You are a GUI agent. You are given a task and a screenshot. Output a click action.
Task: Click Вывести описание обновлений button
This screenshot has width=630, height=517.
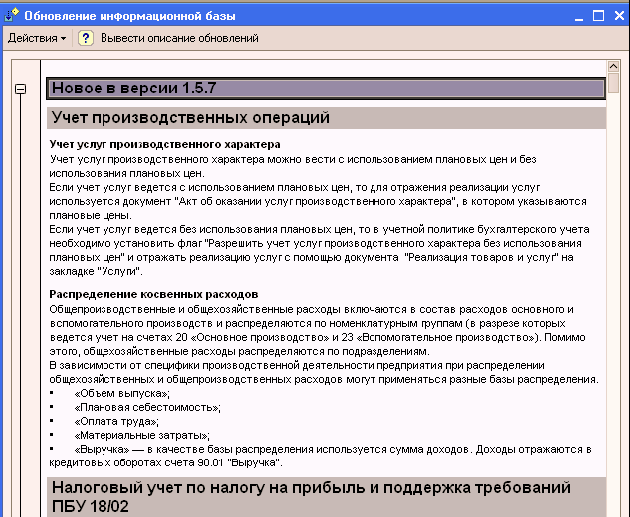click(x=179, y=38)
